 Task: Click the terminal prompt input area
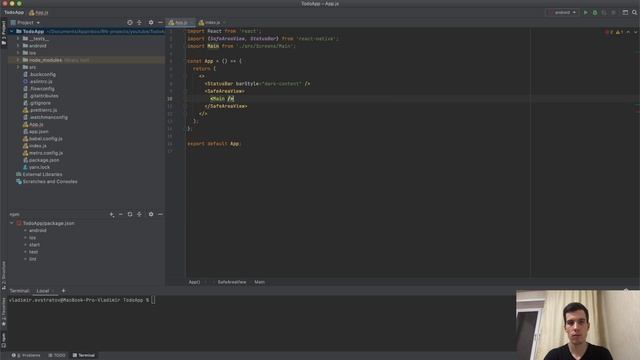[153, 300]
